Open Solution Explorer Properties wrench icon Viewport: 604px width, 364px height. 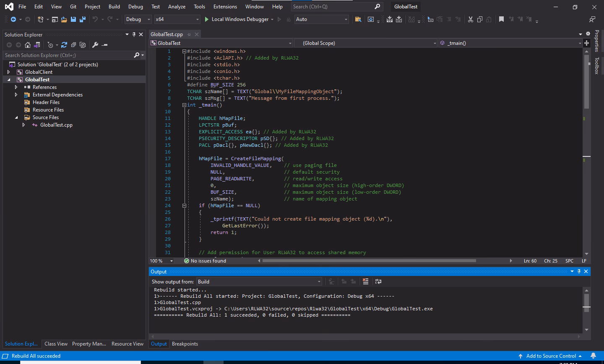tap(95, 45)
